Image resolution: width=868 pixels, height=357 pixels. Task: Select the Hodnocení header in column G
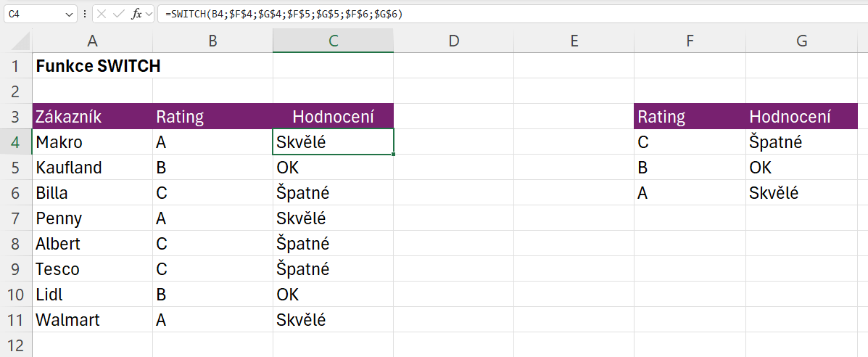coord(801,117)
